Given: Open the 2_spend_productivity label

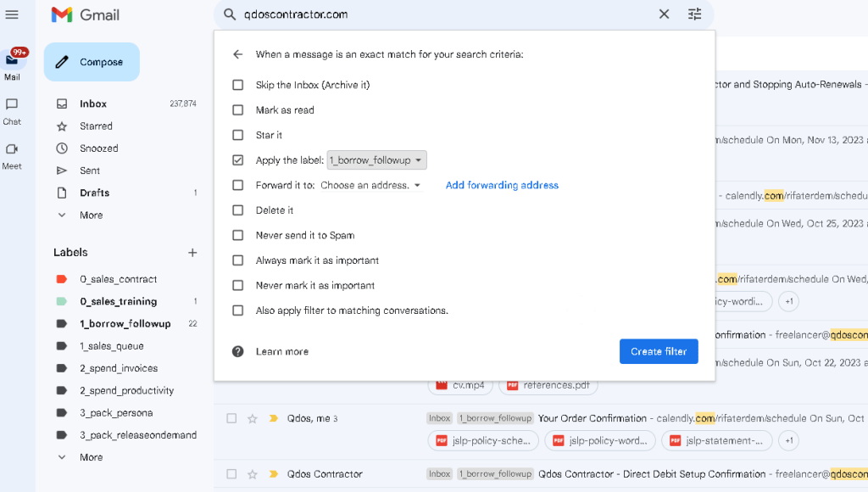Looking at the screenshot, I should point(126,390).
